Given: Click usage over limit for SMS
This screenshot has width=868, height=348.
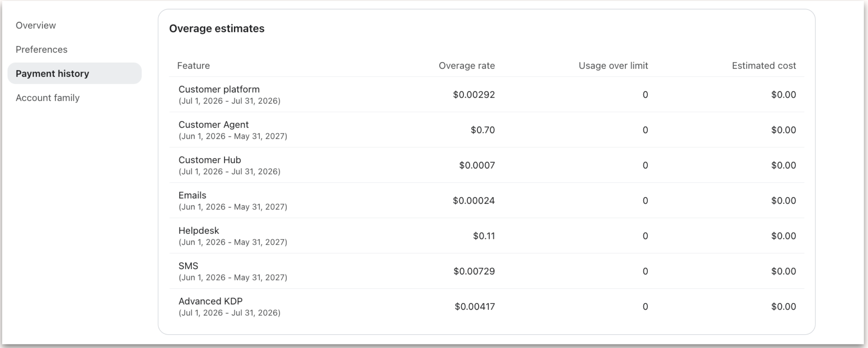Looking at the screenshot, I should pos(645,271).
